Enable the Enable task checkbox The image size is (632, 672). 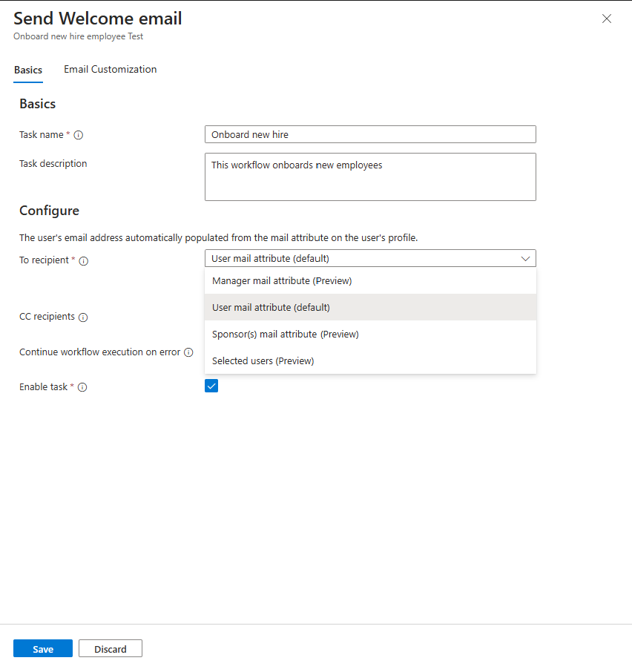click(211, 386)
